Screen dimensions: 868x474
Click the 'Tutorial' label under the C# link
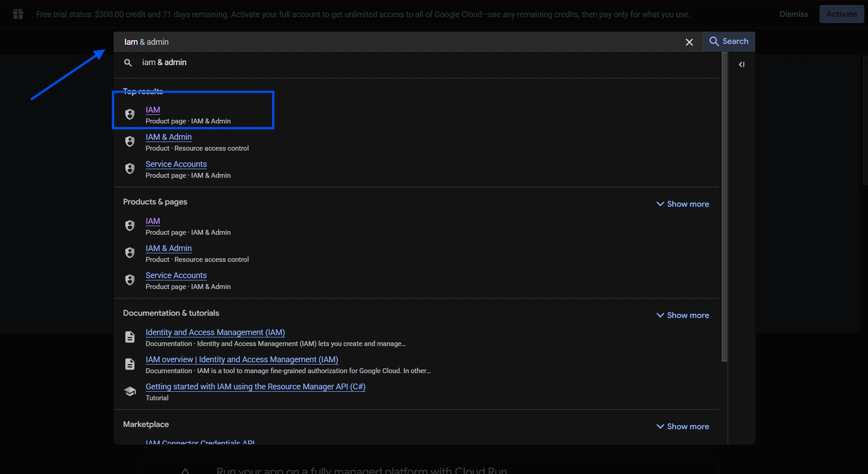coord(157,398)
